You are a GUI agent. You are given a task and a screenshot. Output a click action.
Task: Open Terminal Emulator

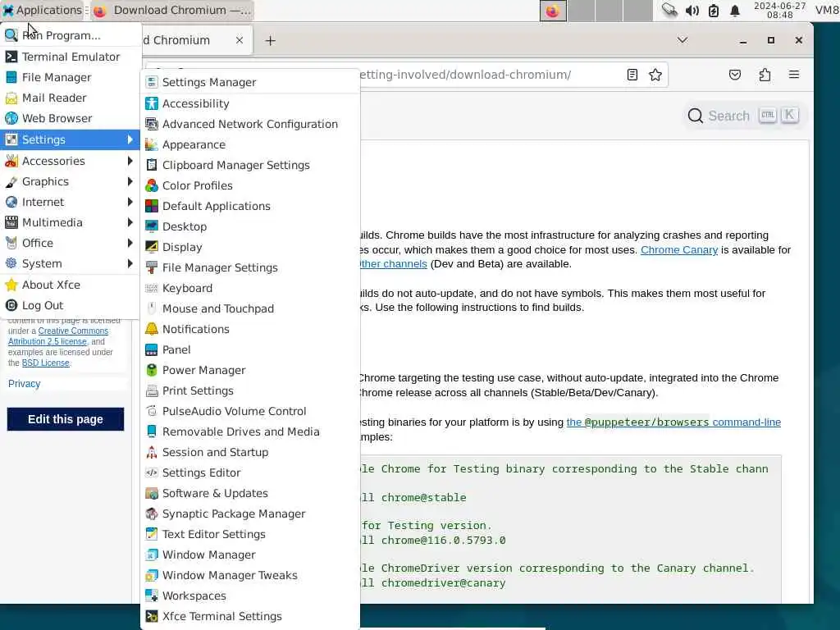pyautogui.click(x=70, y=57)
